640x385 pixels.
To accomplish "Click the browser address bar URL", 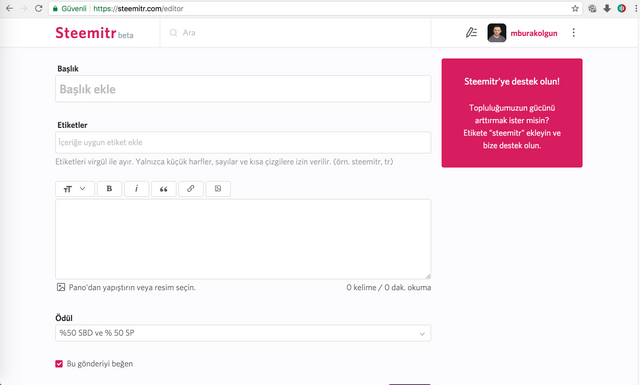I will click(138, 8).
